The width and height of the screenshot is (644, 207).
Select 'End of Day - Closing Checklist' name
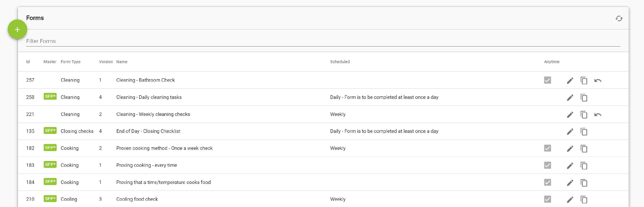click(148, 131)
